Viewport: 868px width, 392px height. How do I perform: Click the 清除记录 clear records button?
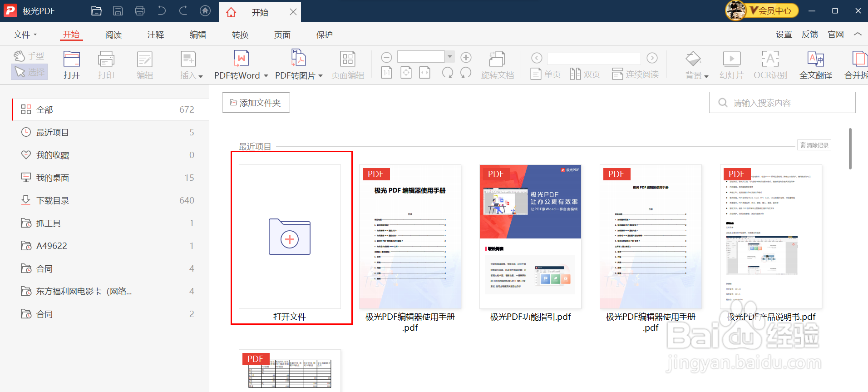point(814,145)
